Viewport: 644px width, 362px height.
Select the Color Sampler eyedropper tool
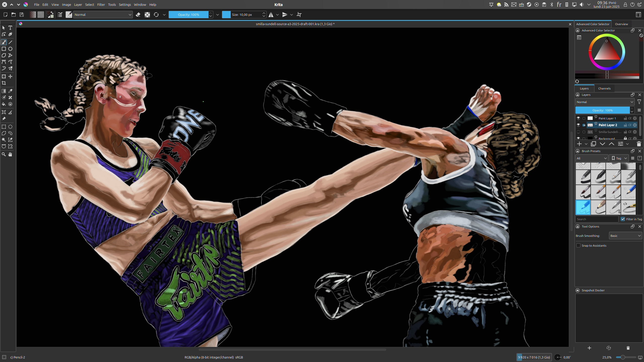click(10, 91)
